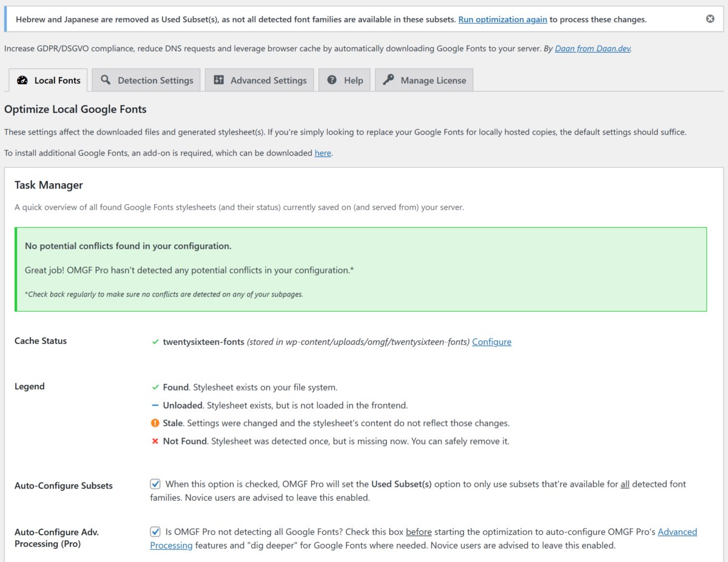Open the Advanced Processing link
This screenshot has height=562, width=728.
tap(423, 538)
